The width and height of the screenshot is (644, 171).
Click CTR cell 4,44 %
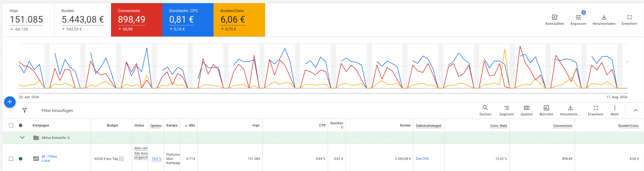(x=320, y=159)
